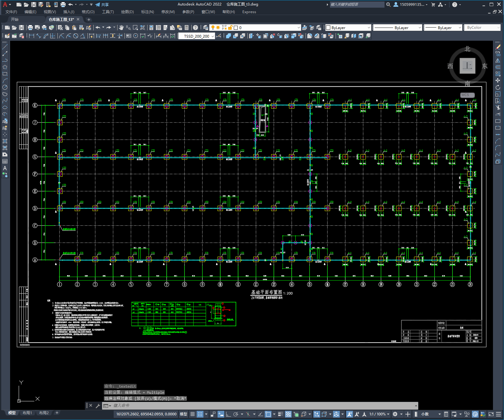
Task: Activate the Hatch tool
Action: [5, 141]
